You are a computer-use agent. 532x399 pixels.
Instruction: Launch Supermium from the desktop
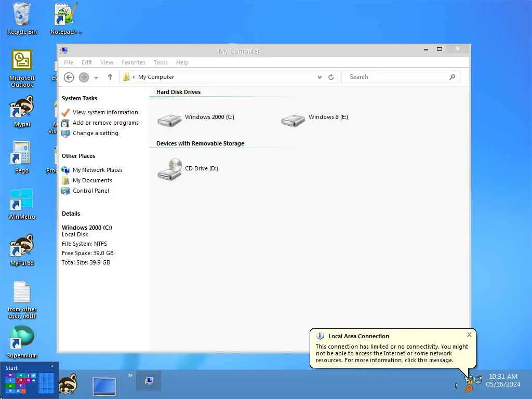(x=22, y=342)
